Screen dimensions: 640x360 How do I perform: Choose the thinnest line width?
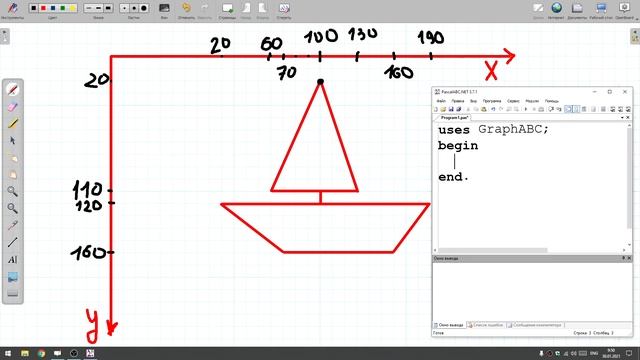[89, 8]
